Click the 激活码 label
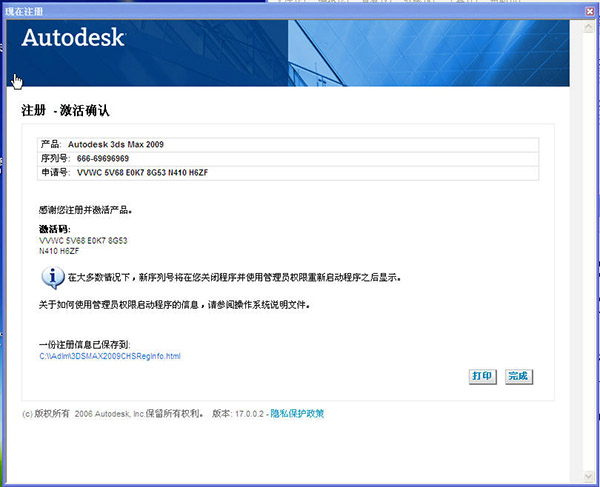Viewport: 600px width, 487px height. pyautogui.click(x=55, y=229)
